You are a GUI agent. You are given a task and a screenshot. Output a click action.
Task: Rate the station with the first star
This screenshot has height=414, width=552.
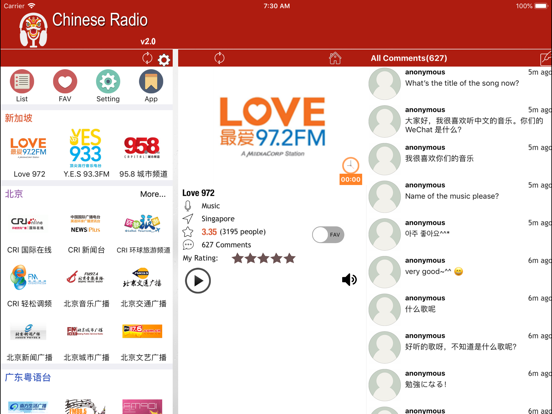(x=238, y=258)
